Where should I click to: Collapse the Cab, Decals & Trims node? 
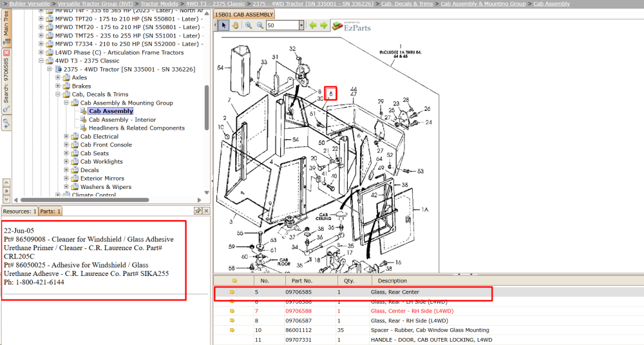tap(58, 94)
